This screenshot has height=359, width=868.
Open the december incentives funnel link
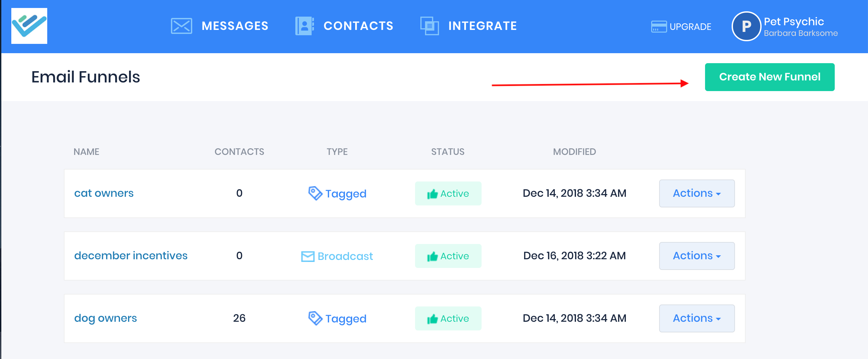click(x=131, y=256)
